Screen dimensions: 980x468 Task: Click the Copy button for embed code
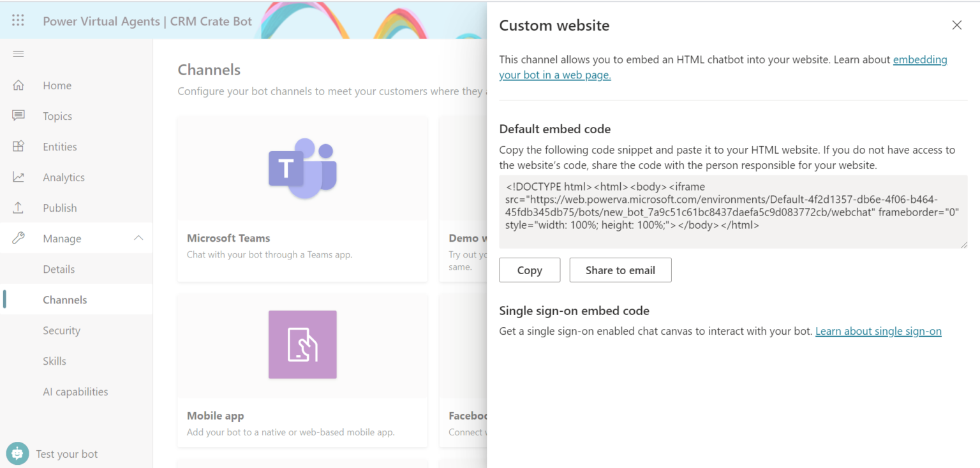click(530, 270)
